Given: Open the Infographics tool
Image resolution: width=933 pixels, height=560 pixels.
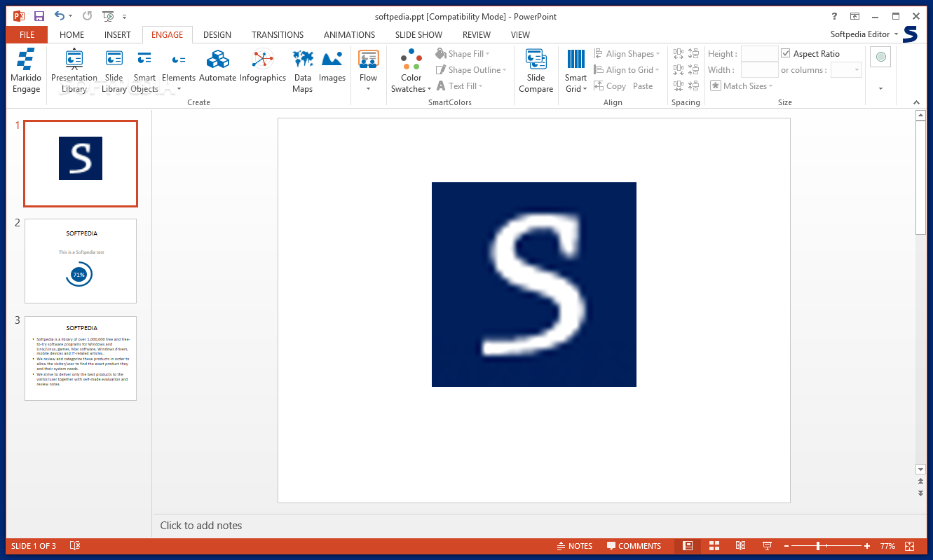Looking at the screenshot, I should point(263,67).
